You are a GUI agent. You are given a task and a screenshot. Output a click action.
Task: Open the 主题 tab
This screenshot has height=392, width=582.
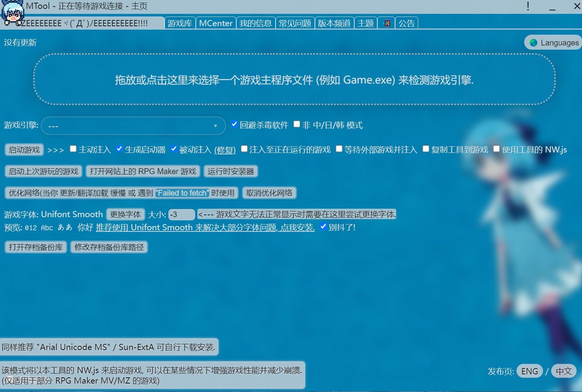[365, 23]
